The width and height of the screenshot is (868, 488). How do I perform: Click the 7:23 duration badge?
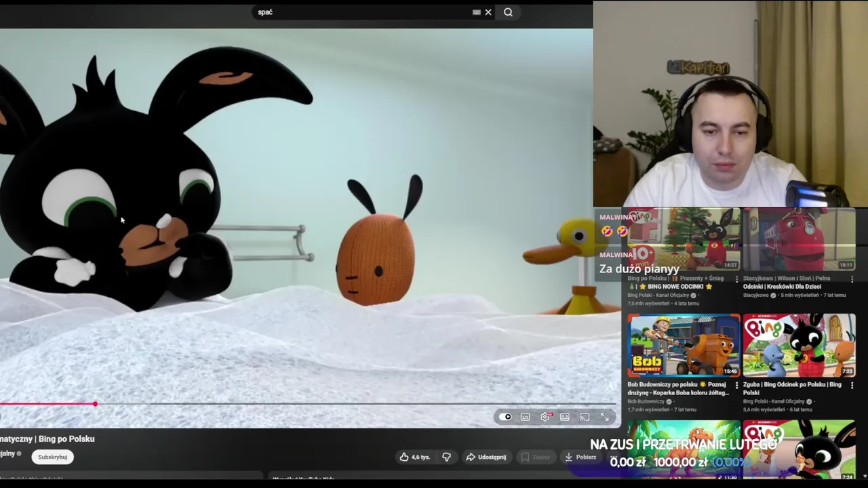tap(847, 371)
